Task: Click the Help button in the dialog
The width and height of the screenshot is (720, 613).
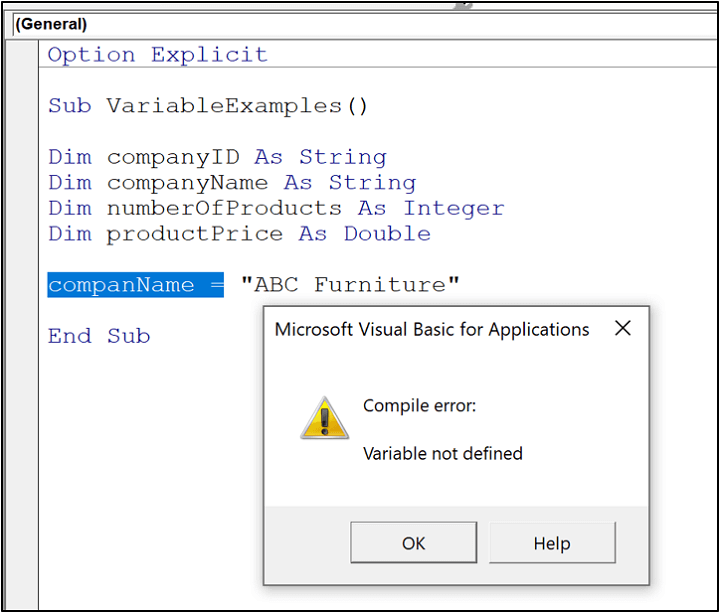Action: click(552, 542)
